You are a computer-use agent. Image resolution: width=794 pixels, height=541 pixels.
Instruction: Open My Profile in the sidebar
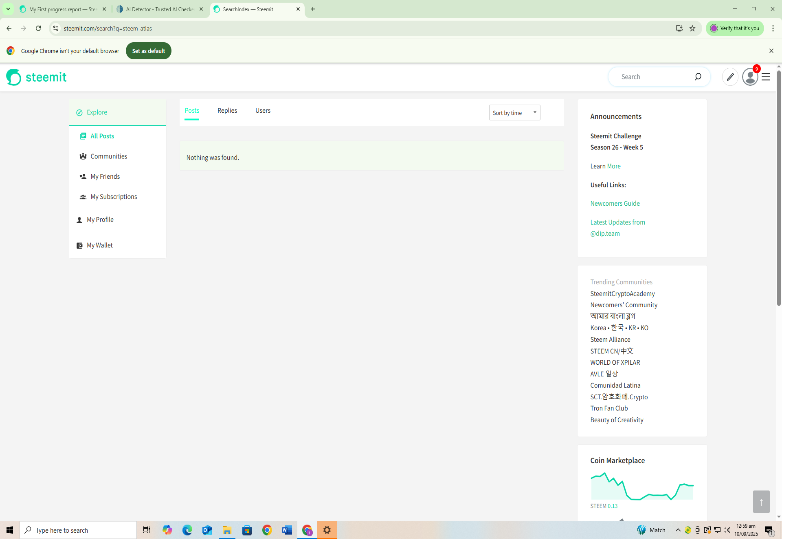click(100, 219)
